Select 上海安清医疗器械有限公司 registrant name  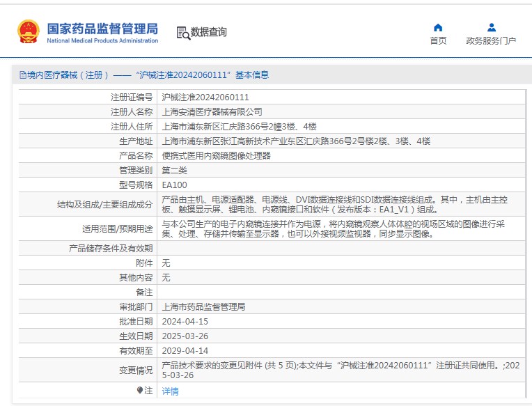tap(212, 112)
